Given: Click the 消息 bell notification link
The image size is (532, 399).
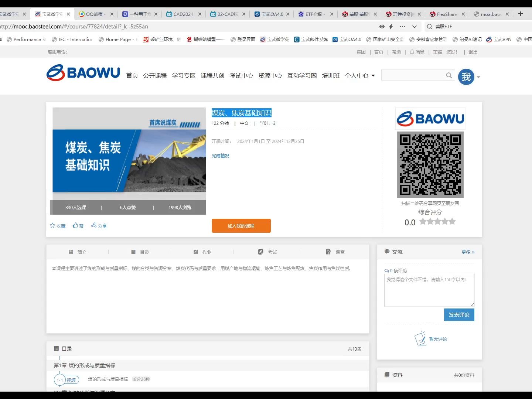Looking at the screenshot, I should (417, 52).
